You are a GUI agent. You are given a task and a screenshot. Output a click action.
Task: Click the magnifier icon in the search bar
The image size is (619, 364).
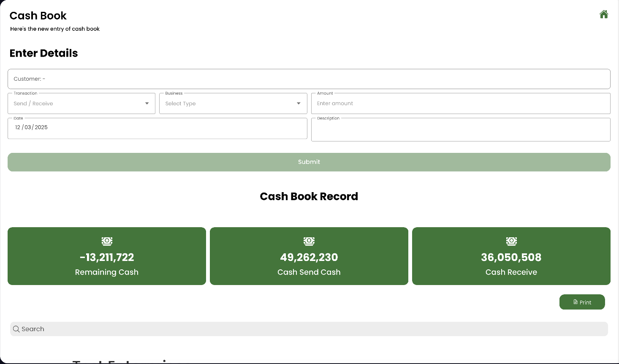pyautogui.click(x=16, y=329)
